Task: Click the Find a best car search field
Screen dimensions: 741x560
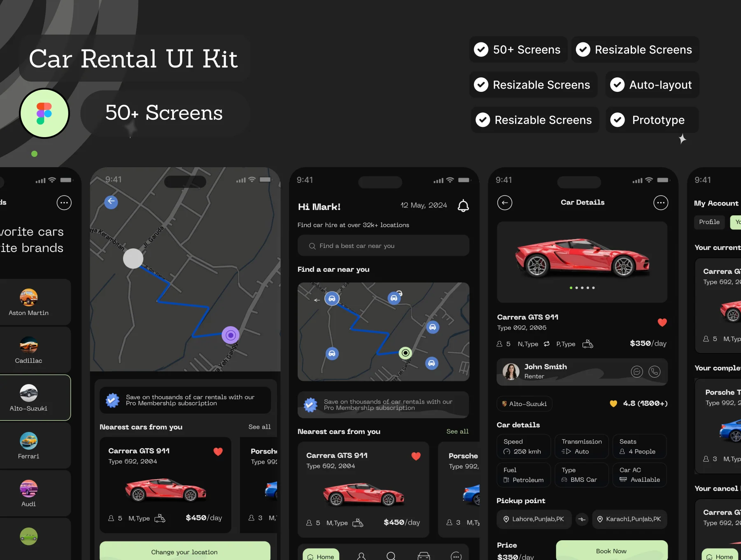Action: click(383, 246)
